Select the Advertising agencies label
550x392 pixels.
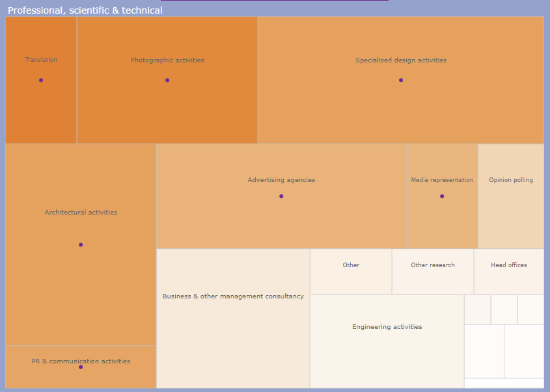[x=281, y=180]
